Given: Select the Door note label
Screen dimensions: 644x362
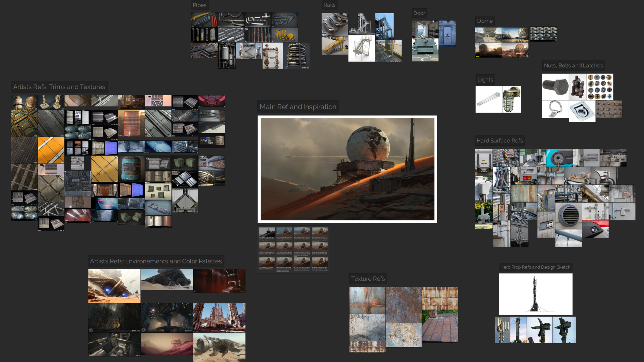Looking at the screenshot, I should click(419, 13).
